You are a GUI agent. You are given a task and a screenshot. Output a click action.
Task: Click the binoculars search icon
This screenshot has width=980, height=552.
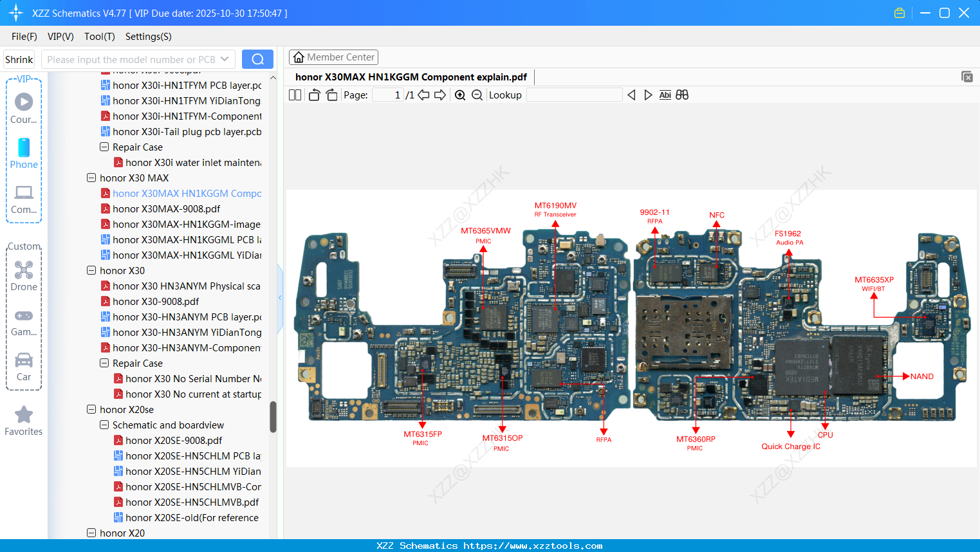click(682, 95)
